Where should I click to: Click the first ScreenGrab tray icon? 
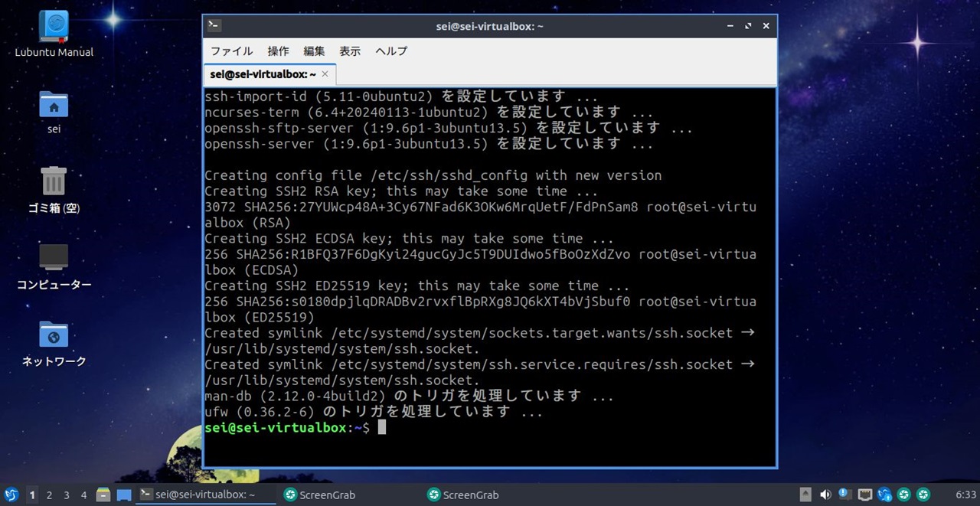point(904,495)
